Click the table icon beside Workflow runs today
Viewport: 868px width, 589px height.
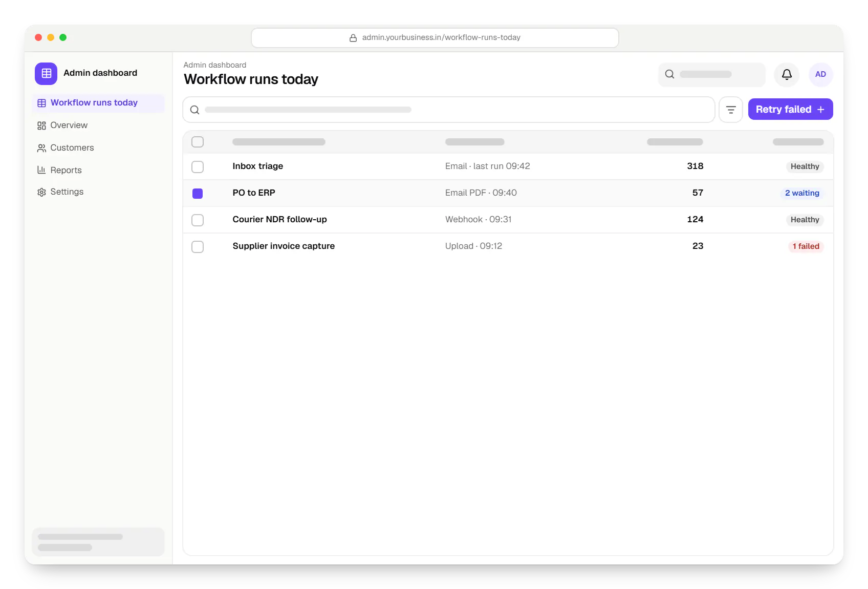41,103
